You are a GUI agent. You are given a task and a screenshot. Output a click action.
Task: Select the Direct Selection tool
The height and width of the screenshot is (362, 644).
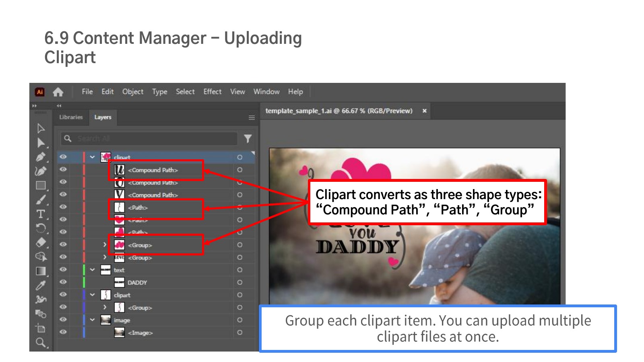tap(41, 143)
